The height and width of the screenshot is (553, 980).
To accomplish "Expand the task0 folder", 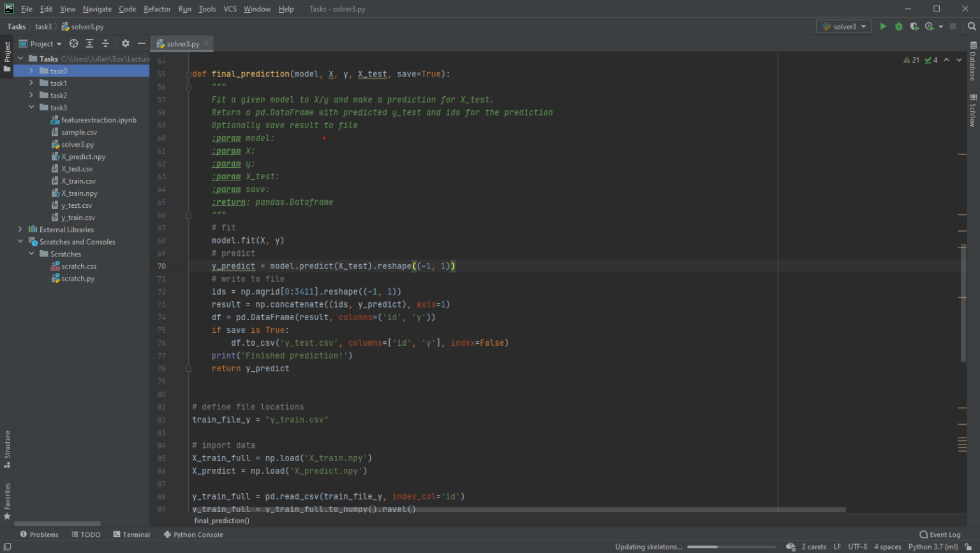I will click(31, 71).
